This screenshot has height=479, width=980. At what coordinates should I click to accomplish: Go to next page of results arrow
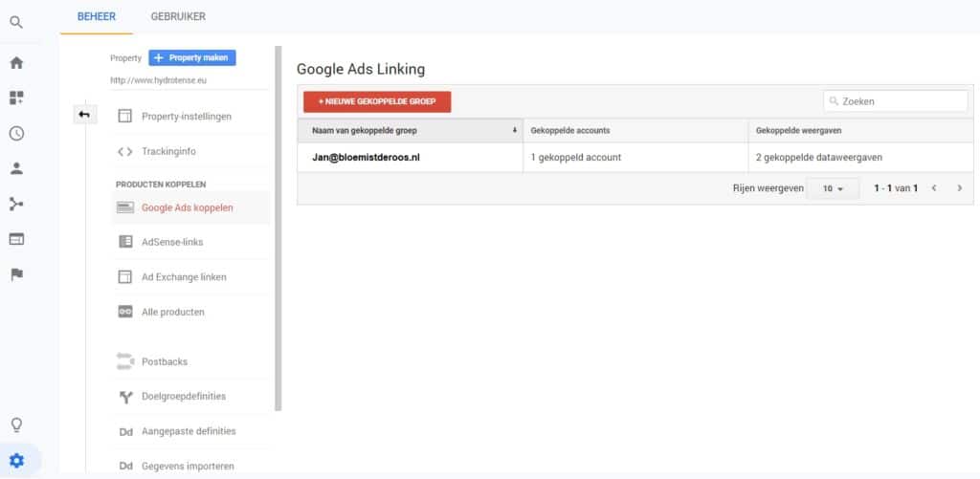[959, 188]
